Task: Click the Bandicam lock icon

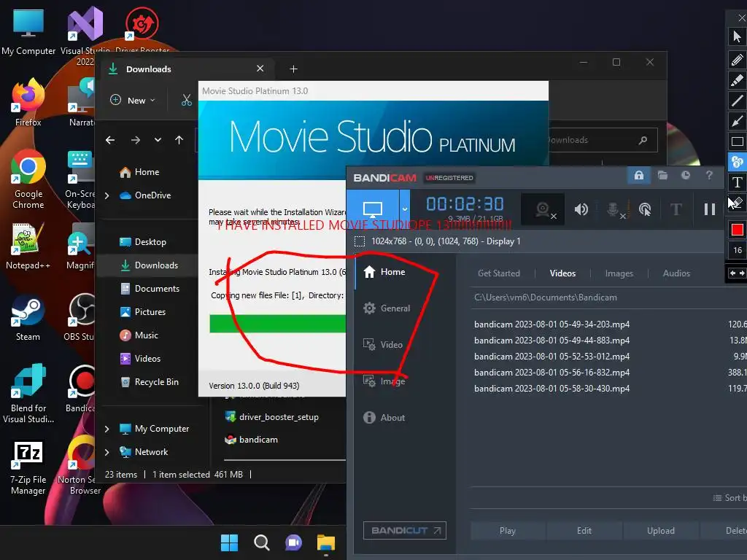Action: 639,175
